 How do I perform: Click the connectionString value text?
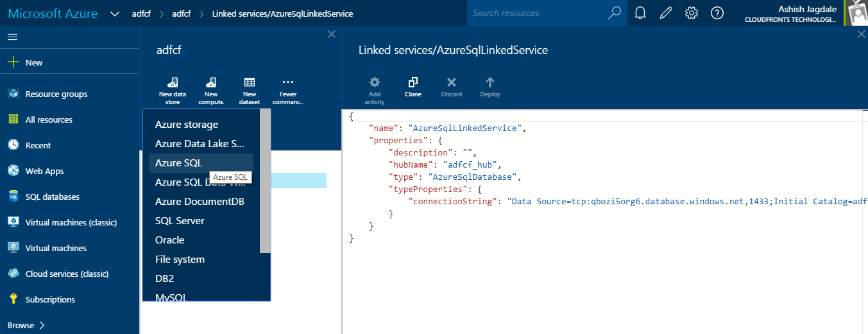click(x=687, y=202)
